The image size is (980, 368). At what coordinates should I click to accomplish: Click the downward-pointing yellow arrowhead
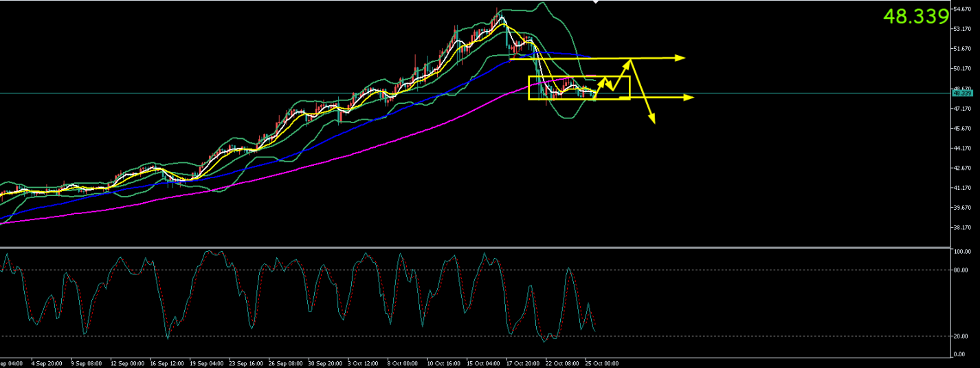click(652, 120)
